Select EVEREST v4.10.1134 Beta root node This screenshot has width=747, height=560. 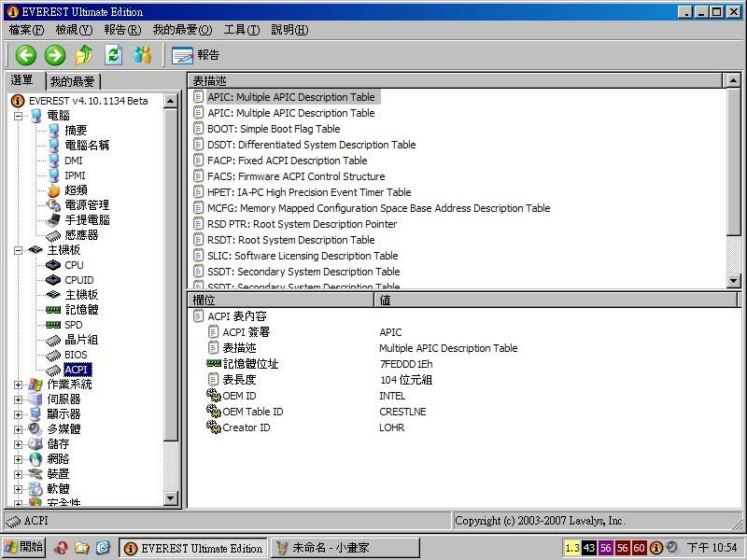pos(88,101)
